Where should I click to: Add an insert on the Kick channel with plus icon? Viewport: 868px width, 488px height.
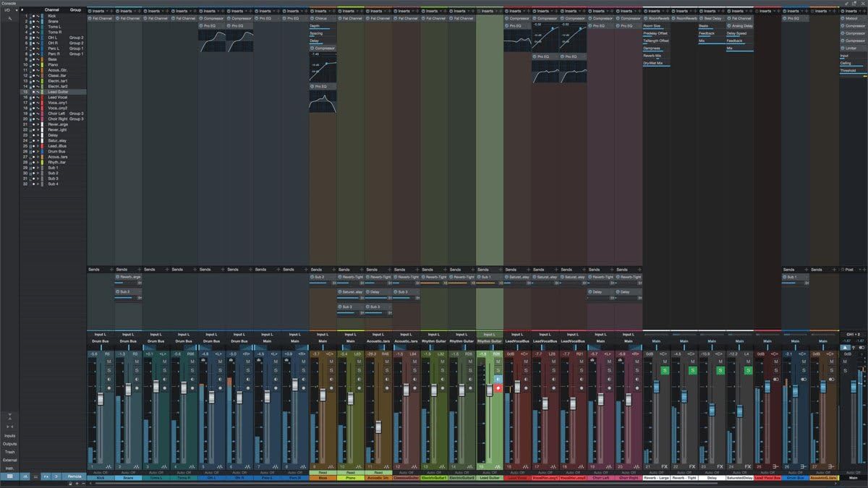click(x=109, y=11)
